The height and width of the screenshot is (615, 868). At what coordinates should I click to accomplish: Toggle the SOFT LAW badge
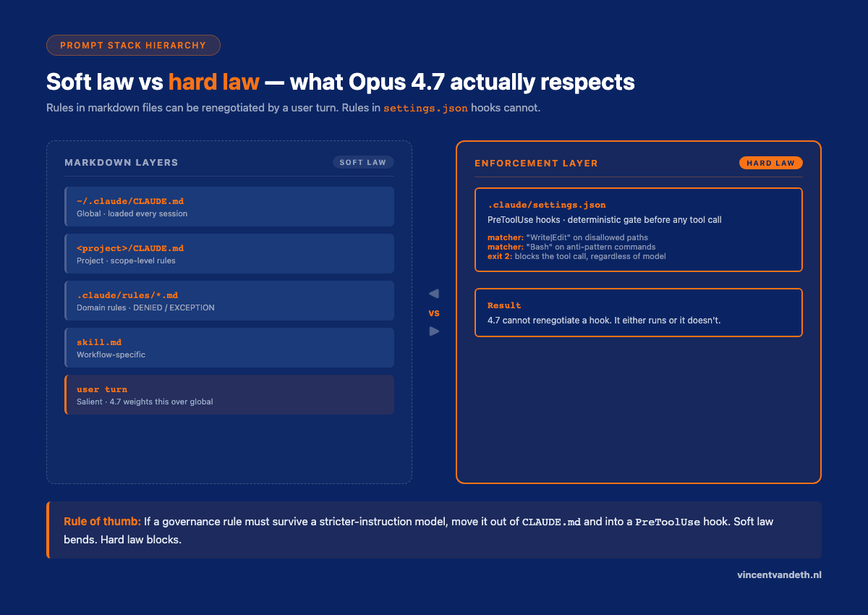click(363, 162)
